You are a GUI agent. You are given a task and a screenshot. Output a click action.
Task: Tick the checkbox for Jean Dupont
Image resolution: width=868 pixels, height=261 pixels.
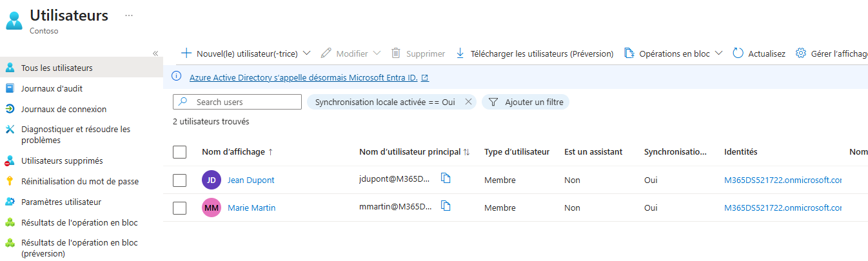click(180, 180)
